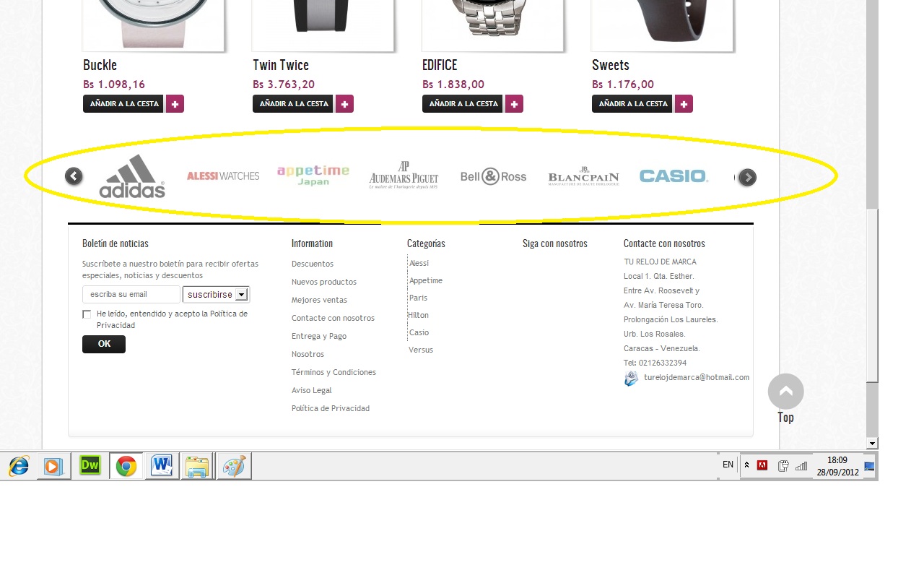Screen dimensions: 924x578
Task: Select the Hilton category
Action: 419,315
